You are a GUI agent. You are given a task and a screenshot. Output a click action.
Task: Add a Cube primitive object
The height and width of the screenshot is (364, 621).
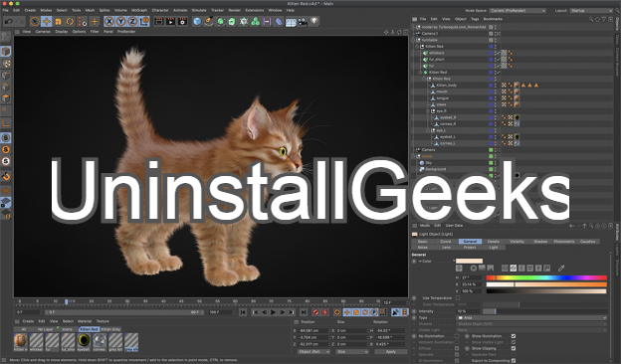197,21
